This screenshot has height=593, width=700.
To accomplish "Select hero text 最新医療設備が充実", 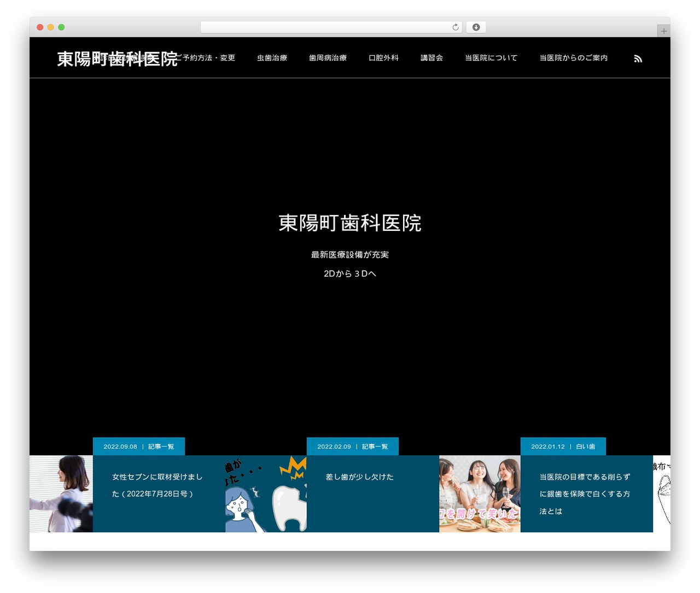I will click(350, 255).
